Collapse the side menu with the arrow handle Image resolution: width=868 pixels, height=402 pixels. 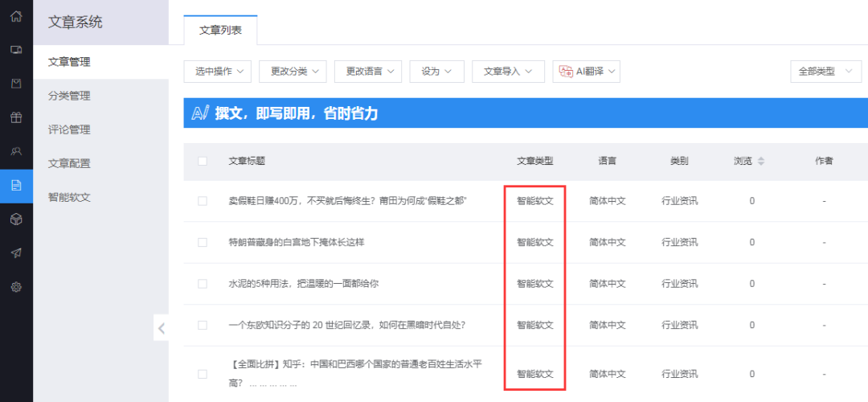click(x=162, y=328)
